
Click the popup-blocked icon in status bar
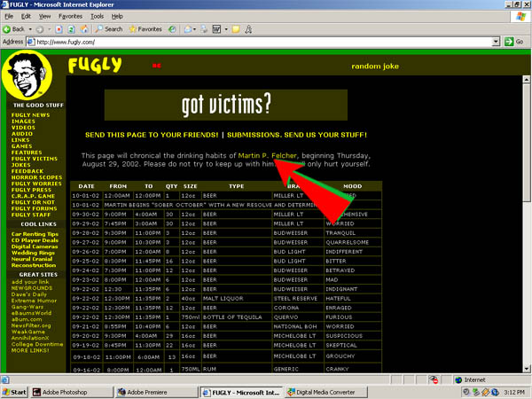434,379
